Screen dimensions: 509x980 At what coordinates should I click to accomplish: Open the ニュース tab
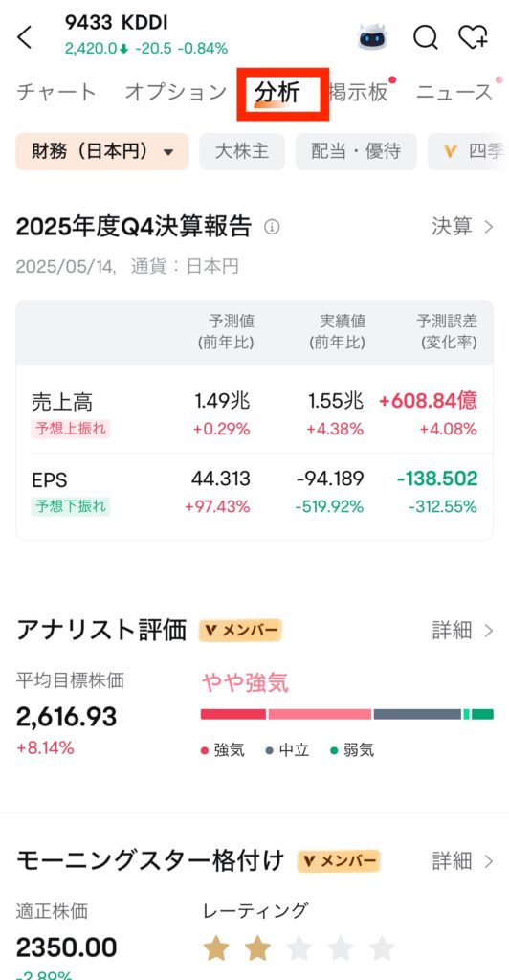pos(454,92)
